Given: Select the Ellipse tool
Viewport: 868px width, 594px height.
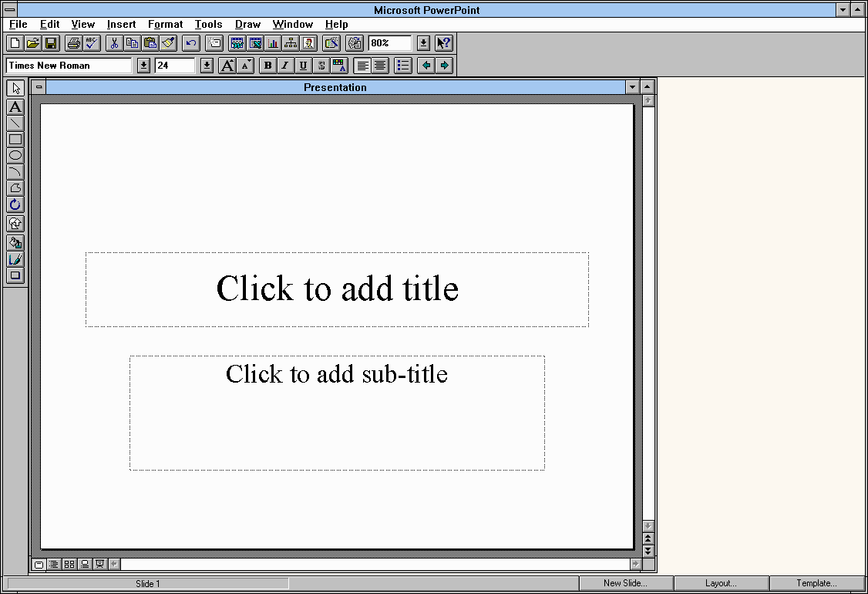Looking at the screenshot, I should coord(15,156).
